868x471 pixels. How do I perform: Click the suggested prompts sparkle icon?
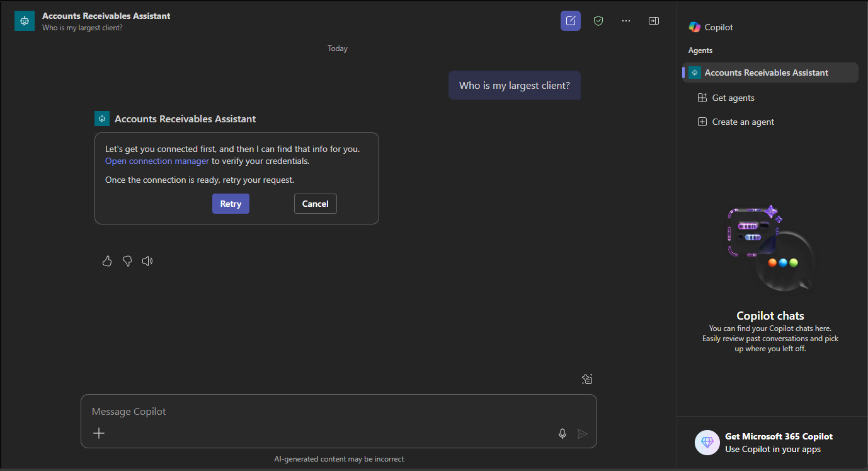[x=586, y=378]
